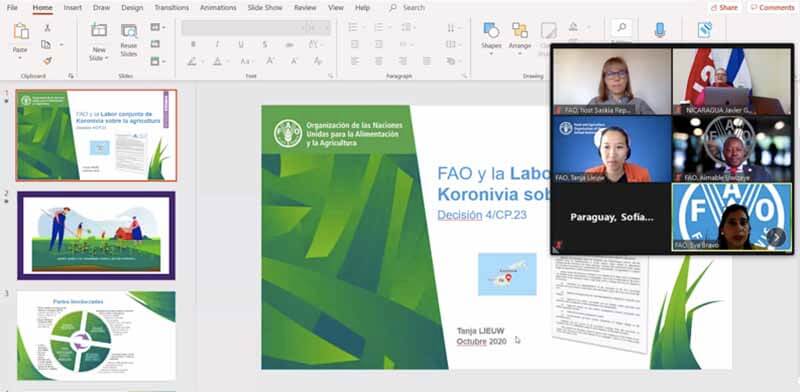Click the Paste clipboard icon
This screenshot has width=800, height=392.
pos(20,32)
